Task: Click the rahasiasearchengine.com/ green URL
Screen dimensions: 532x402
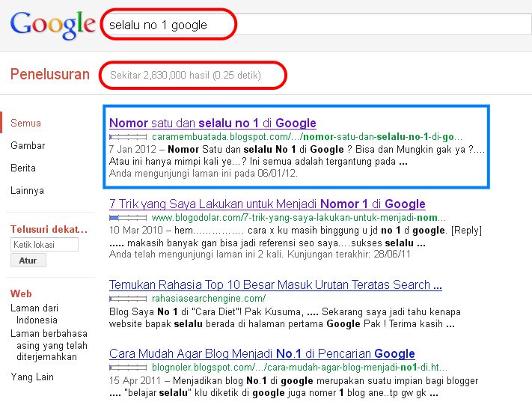Action: pyautogui.click(x=209, y=299)
